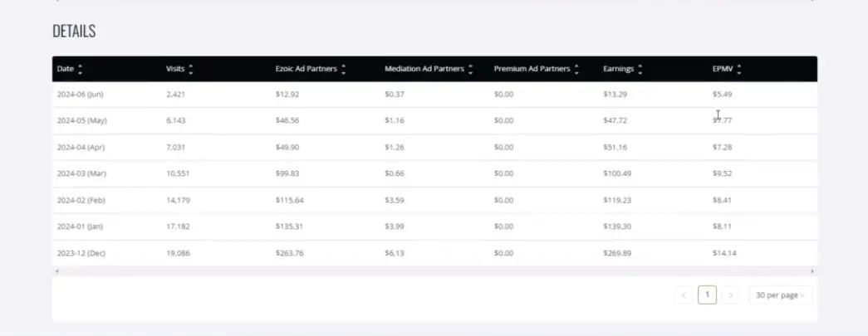Screen dimensions: 868x336
Task: Click the $115.64 Ezoic partners value
Action: 290,200
